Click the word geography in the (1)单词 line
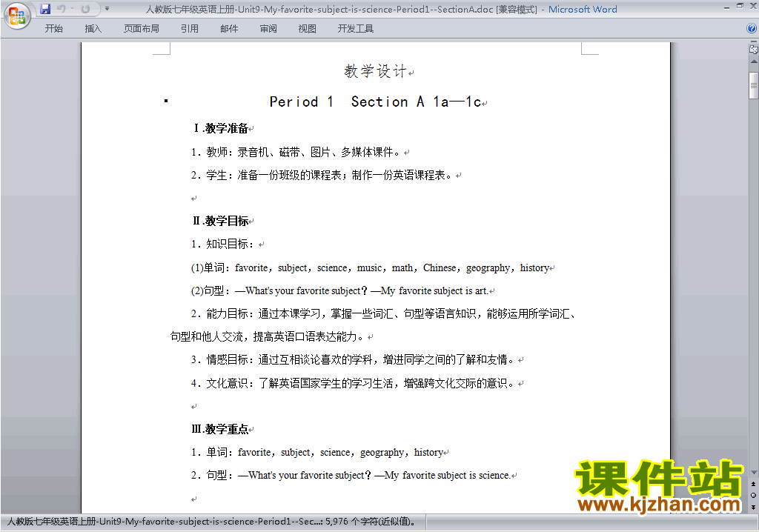The image size is (759, 532). point(488,268)
